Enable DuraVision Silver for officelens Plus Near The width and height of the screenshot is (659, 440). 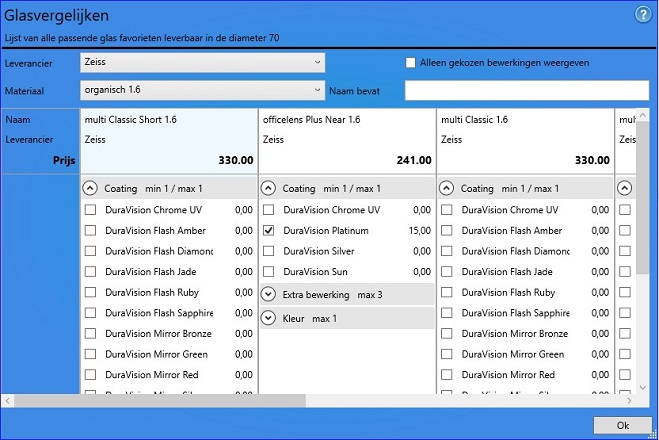pos(268,252)
